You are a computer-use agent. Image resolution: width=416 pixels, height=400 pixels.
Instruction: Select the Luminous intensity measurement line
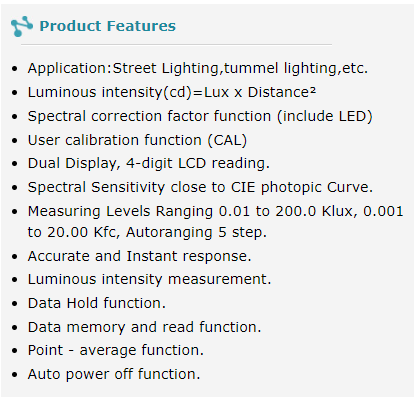pos(150,279)
